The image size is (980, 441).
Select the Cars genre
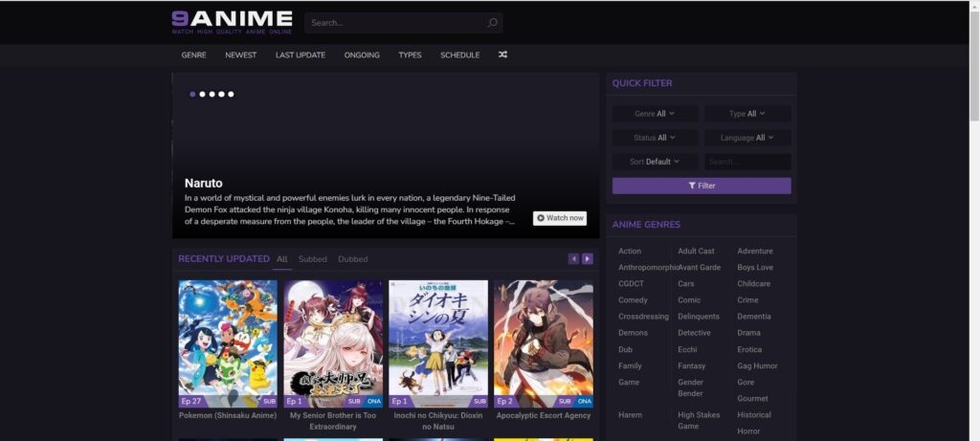click(685, 283)
